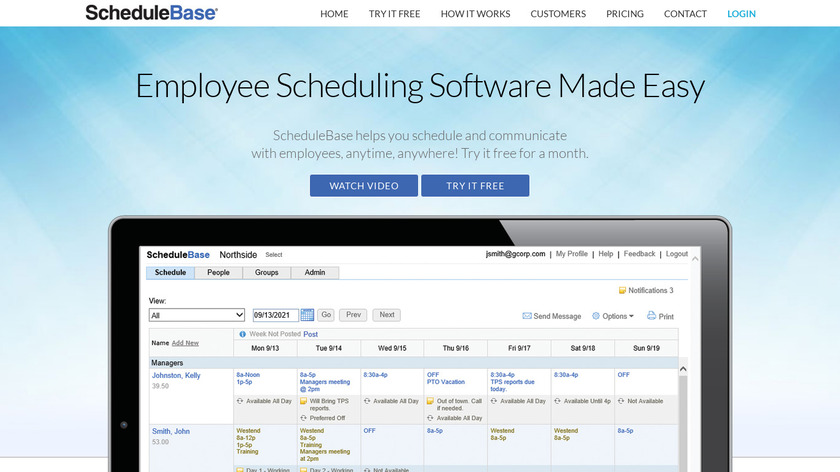This screenshot has width=840, height=472.
Task: Open the Options gear dropdown
Action: point(612,316)
